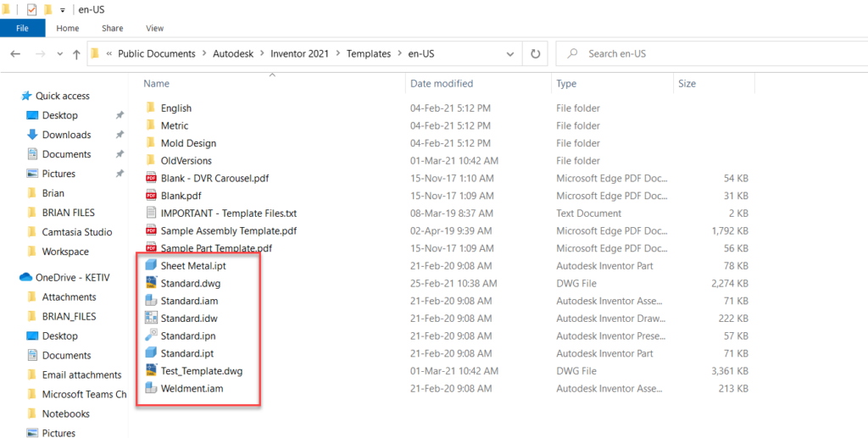The width and height of the screenshot is (868, 438).
Task: Select the OldVersions folder icon
Action: coord(151,160)
